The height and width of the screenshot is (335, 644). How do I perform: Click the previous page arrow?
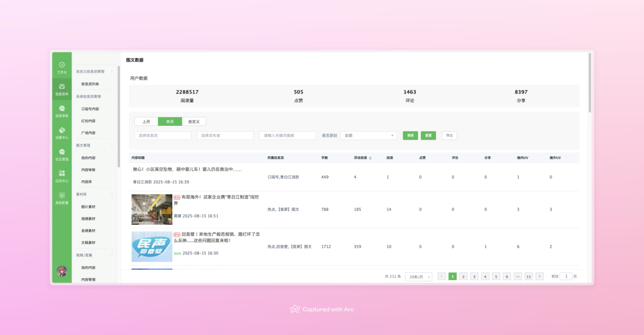(441, 277)
